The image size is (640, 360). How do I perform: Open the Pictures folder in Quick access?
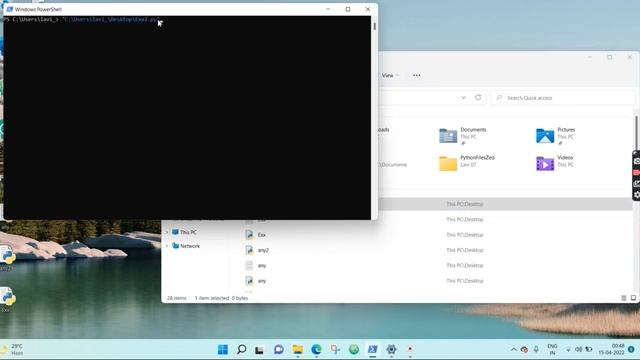556,136
